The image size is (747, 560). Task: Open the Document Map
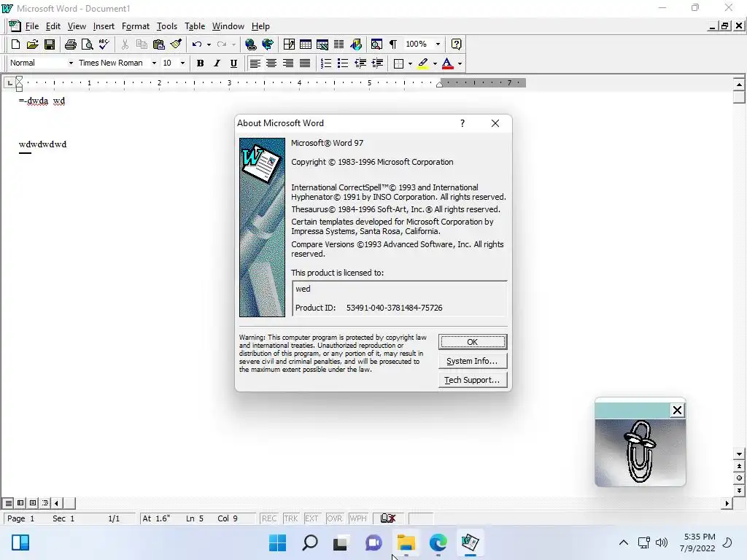pos(376,44)
